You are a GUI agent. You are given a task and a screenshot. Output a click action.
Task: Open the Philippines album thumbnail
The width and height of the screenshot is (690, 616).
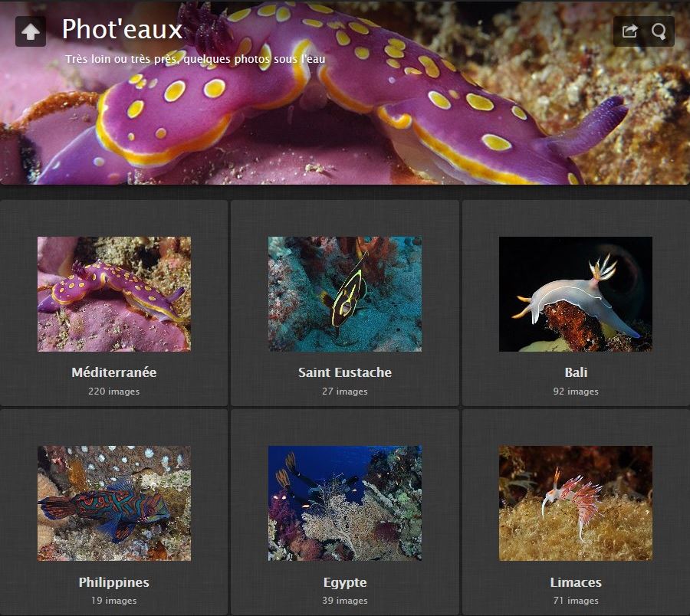pos(114,503)
